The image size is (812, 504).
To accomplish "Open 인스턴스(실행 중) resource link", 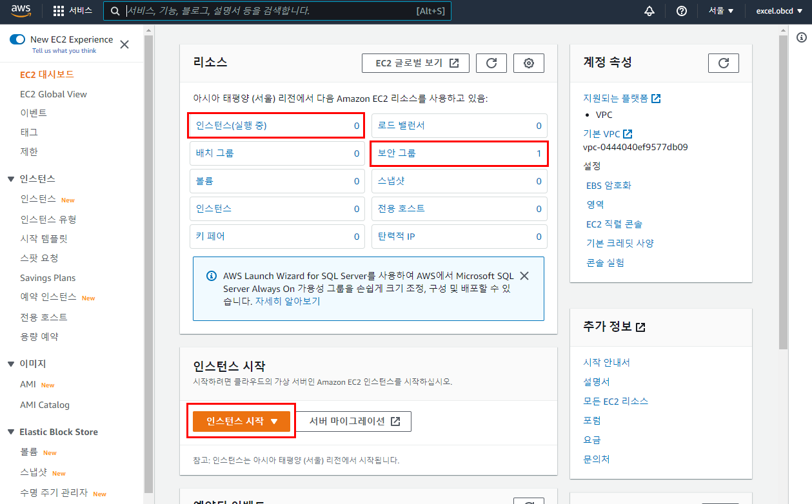I will pyautogui.click(x=232, y=126).
